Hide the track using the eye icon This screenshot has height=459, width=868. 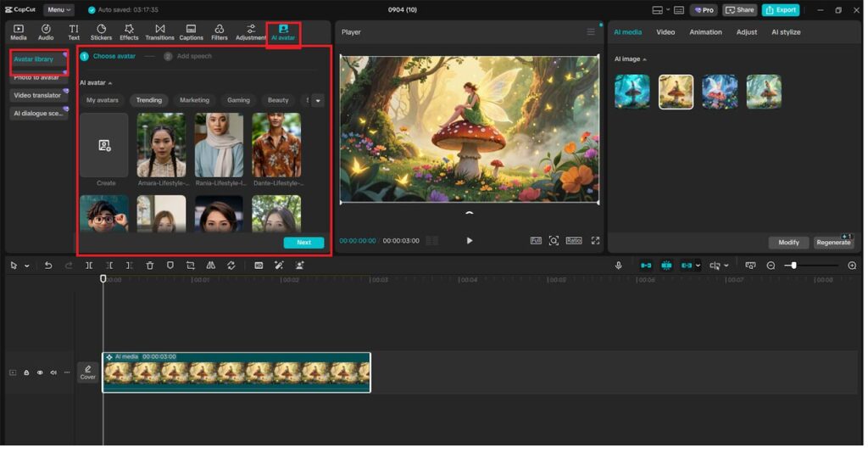[40, 372]
